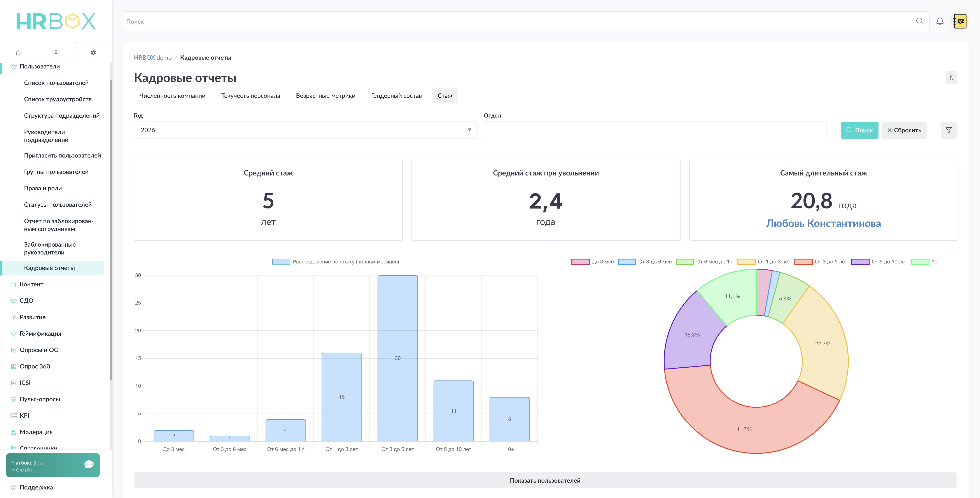
Task: Open the Год dropdown showing 2026
Action: pyautogui.click(x=305, y=130)
